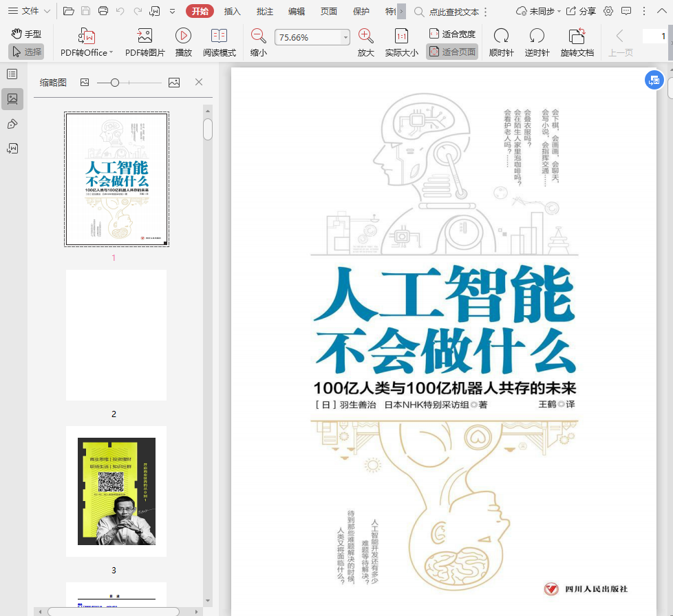Screen dimensions: 673x616
Task: Toggle 适合宽度 fit width mode
Action: tap(452, 34)
